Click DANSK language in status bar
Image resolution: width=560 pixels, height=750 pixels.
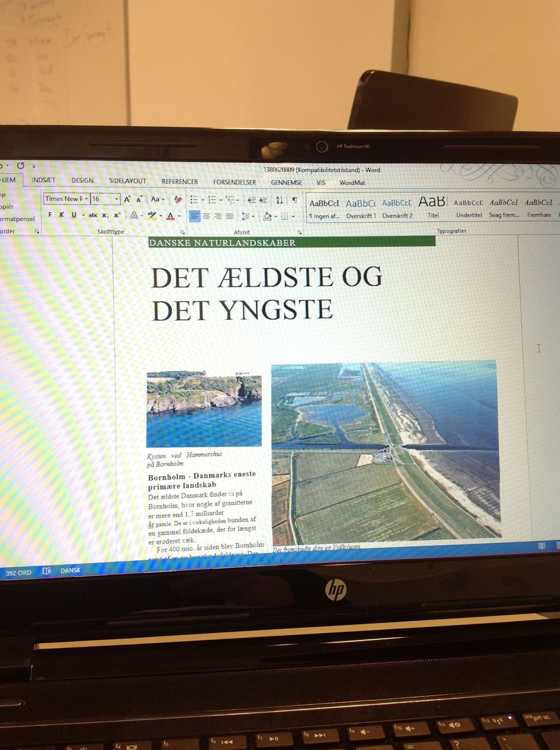coord(70,570)
